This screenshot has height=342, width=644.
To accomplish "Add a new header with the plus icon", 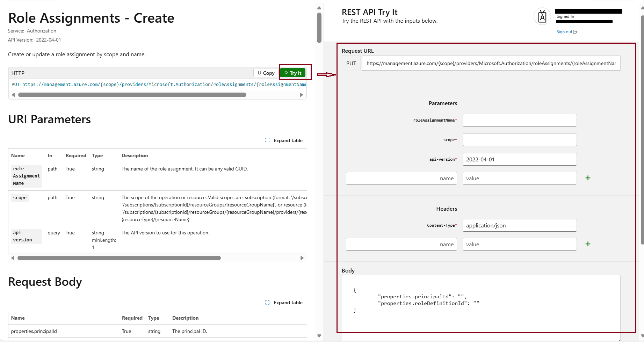I will [588, 244].
